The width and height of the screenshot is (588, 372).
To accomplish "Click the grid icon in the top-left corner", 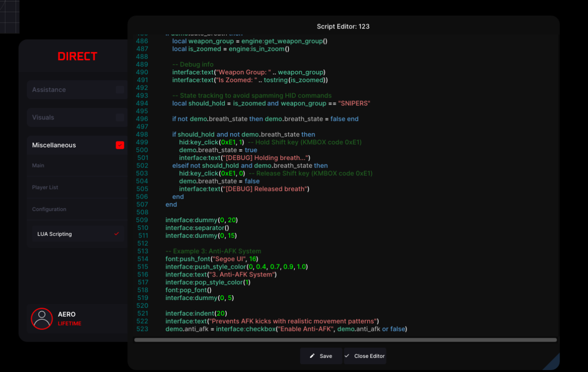I will 9,16.
